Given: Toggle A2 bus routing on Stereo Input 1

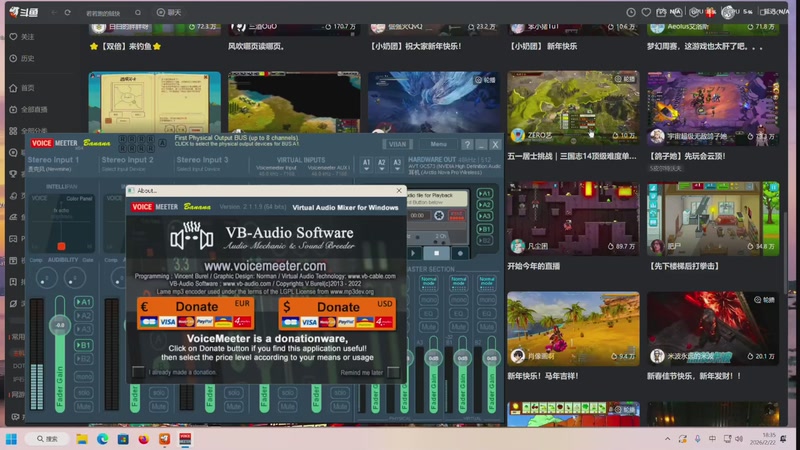Looking at the screenshot, I should pos(83,316).
